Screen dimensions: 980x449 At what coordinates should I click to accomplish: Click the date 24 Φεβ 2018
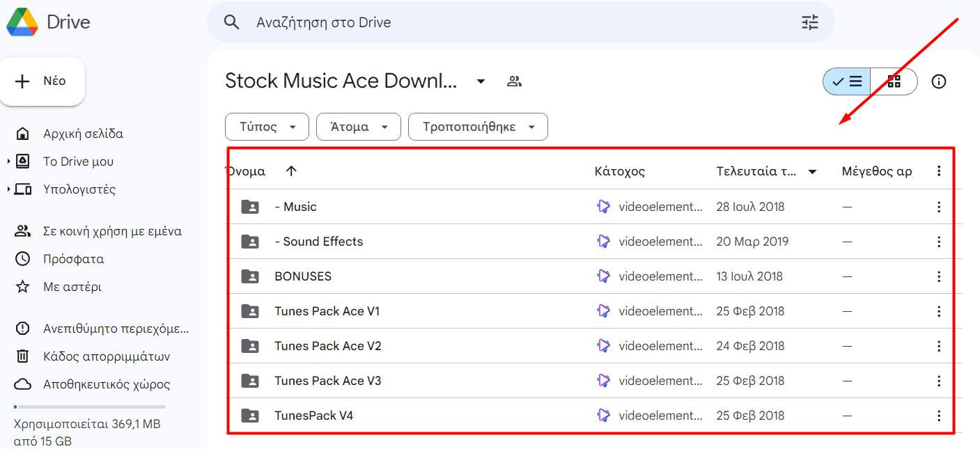tap(750, 346)
